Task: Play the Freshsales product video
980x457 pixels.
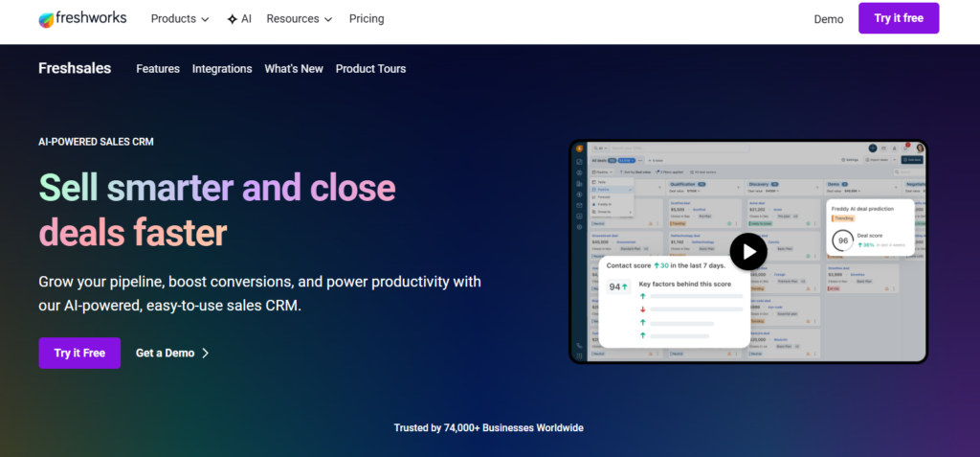Action: click(748, 252)
